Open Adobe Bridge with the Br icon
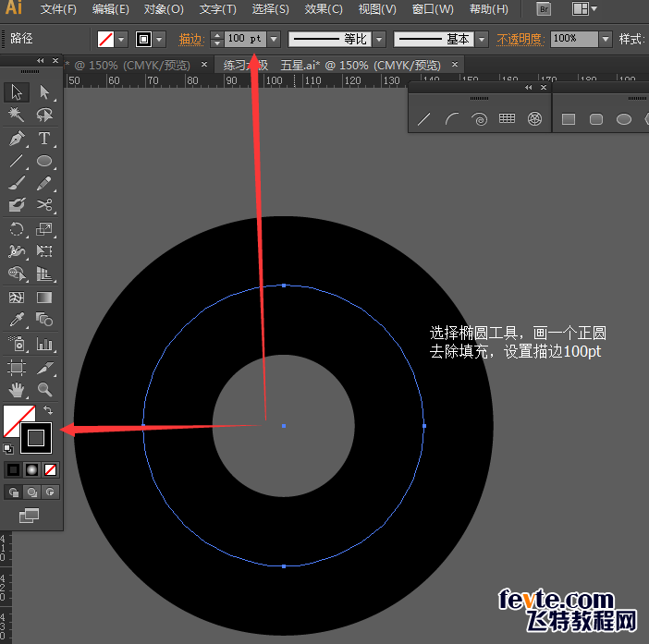The height and width of the screenshot is (644, 649). pos(544,9)
